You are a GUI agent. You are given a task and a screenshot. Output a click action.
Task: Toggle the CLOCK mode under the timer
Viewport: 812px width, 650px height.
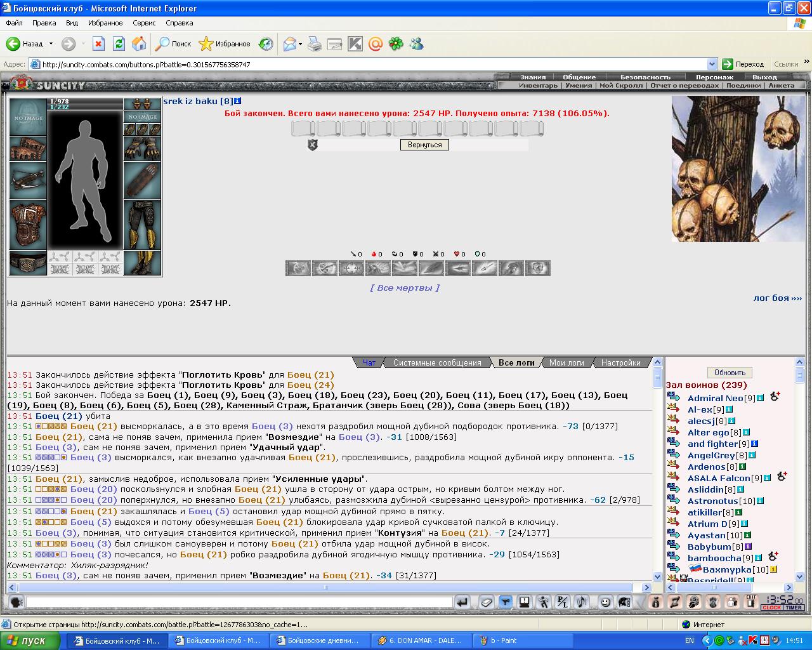pos(771,607)
